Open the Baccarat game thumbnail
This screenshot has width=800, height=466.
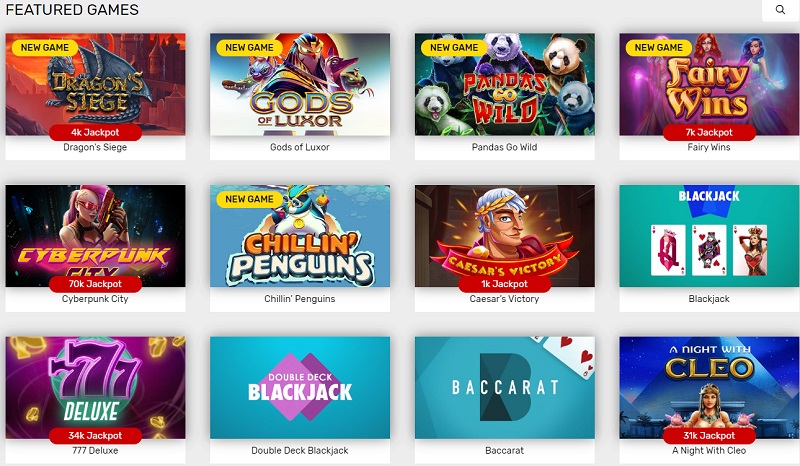pyautogui.click(x=505, y=387)
